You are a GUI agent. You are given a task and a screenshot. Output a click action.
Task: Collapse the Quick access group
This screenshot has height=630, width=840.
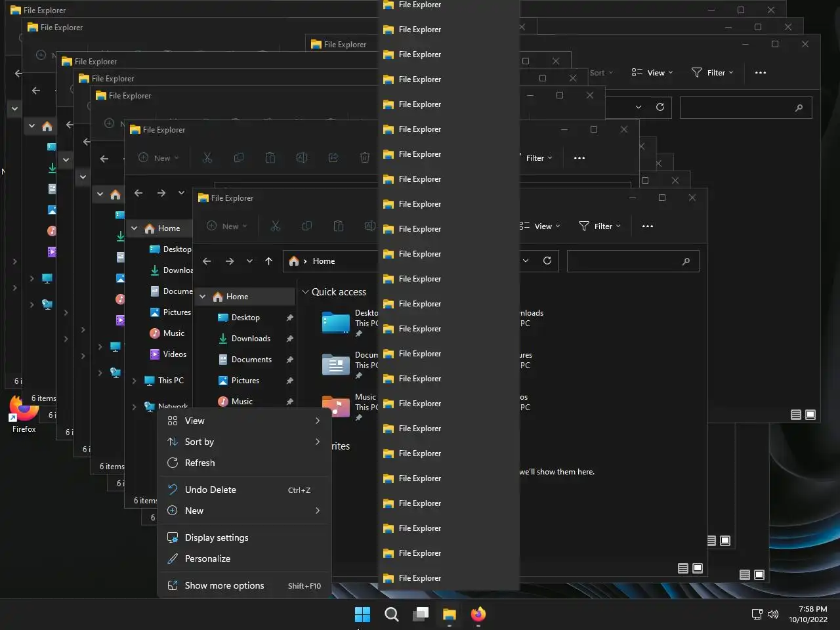click(x=305, y=292)
